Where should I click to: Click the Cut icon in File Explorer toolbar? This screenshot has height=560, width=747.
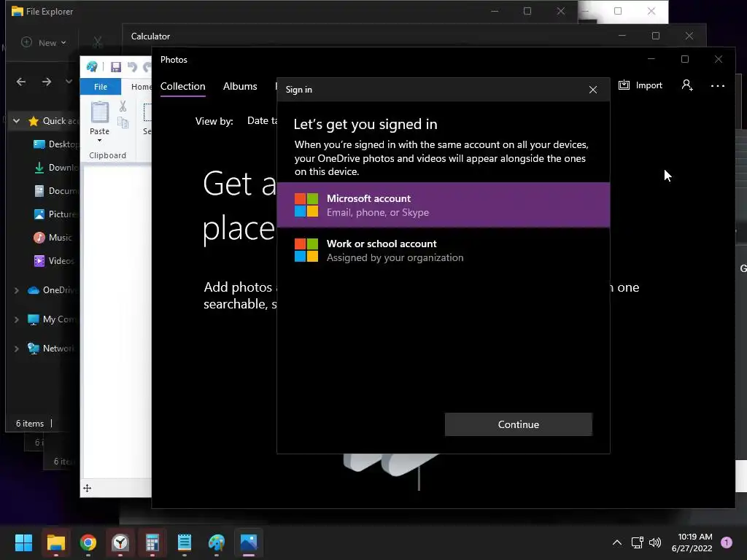click(x=98, y=42)
